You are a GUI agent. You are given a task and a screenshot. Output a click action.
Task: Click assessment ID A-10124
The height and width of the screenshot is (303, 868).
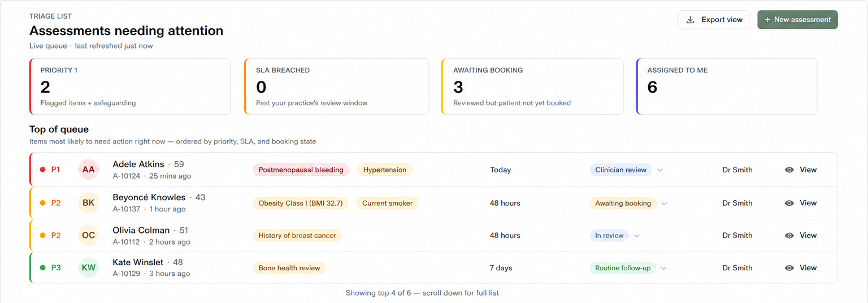click(x=127, y=176)
